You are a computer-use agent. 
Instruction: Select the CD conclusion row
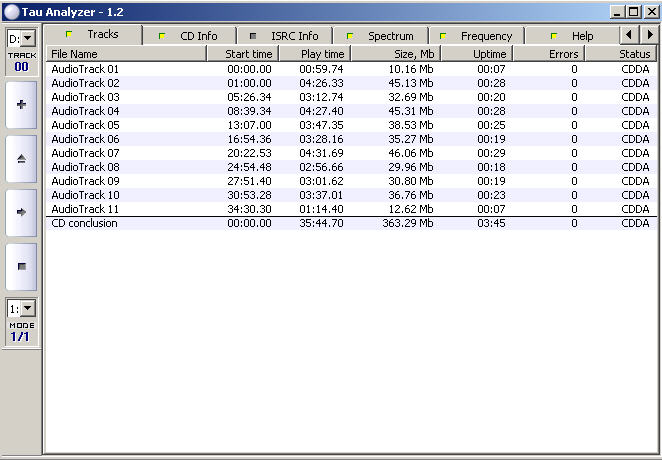(85, 223)
